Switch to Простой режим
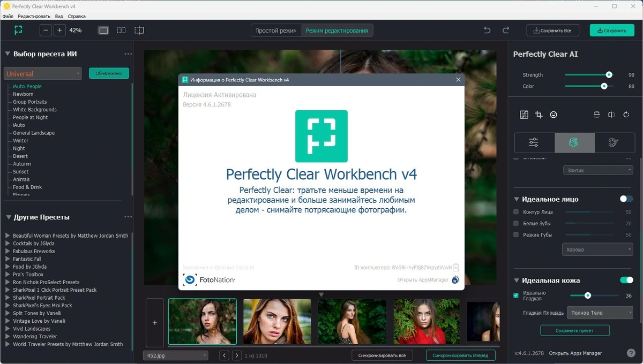The height and width of the screenshot is (364, 643). click(276, 31)
